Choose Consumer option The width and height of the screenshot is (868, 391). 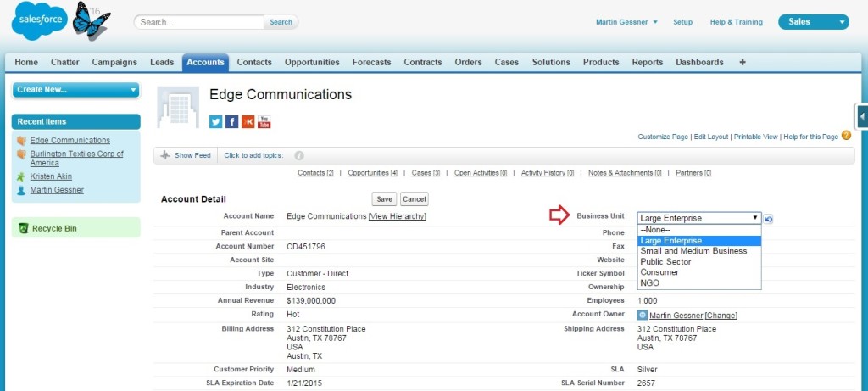pos(699,272)
